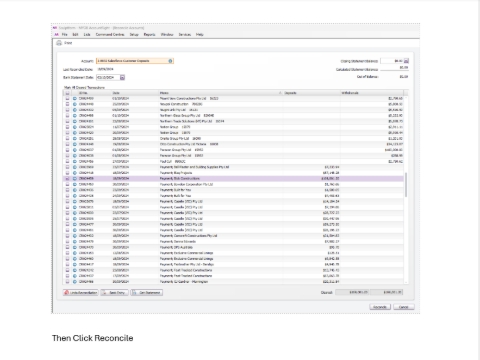Open the Lists menu
480x360 pixels.
tap(87, 34)
